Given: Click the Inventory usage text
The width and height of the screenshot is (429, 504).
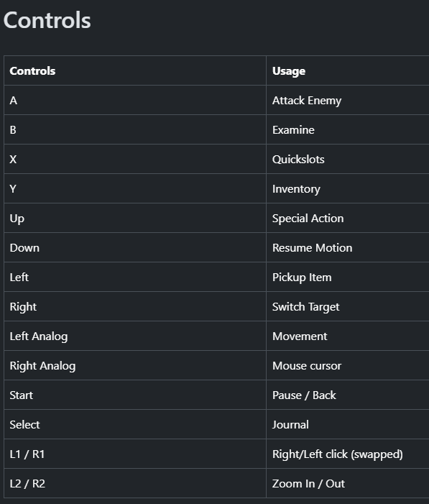Looking at the screenshot, I should pyautogui.click(x=296, y=189).
